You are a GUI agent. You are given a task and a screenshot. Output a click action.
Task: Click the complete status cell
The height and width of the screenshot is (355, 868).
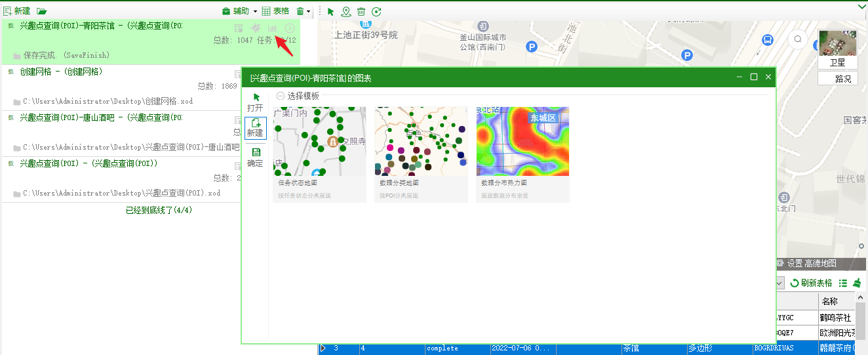pyautogui.click(x=458, y=348)
